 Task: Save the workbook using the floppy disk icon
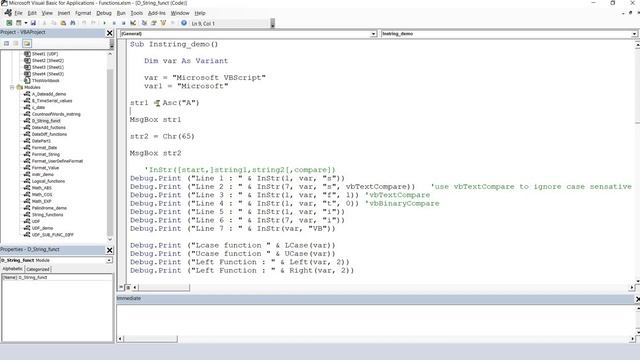[33, 23]
